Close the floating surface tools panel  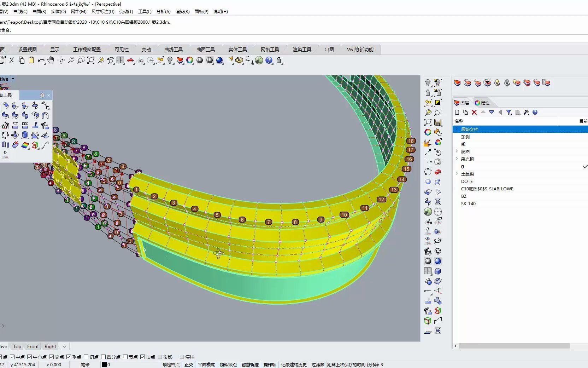(49, 95)
